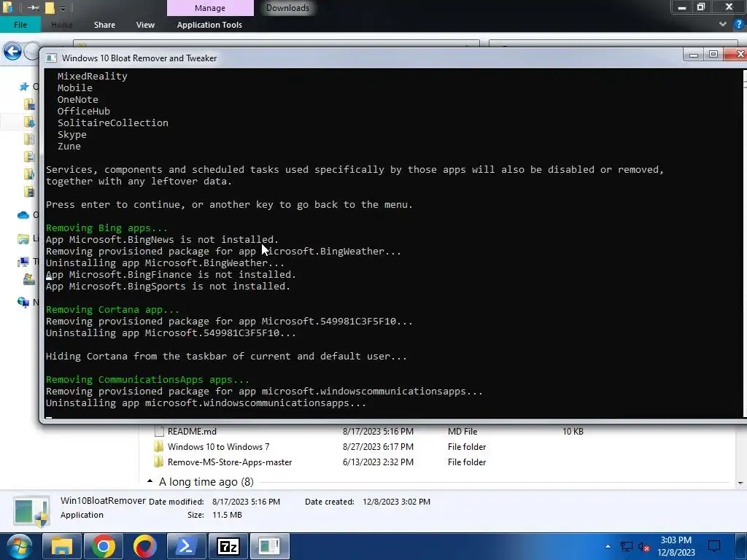The width and height of the screenshot is (747, 560).
Task: Open the Quick access star in sidebar
Action: point(24,87)
